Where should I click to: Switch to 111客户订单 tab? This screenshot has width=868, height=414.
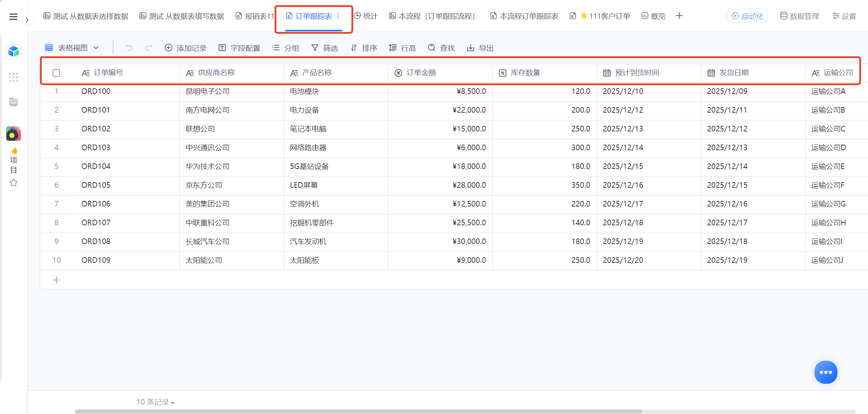pyautogui.click(x=600, y=16)
